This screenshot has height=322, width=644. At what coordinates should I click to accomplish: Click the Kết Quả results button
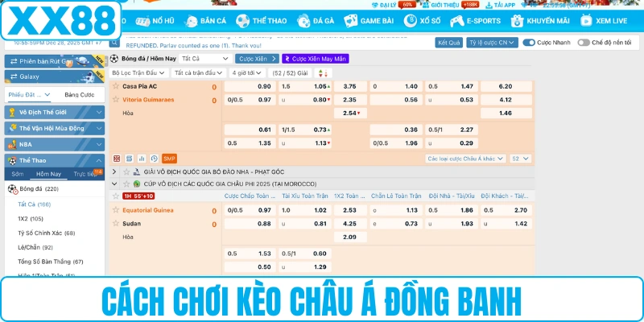click(x=449, y=43)
